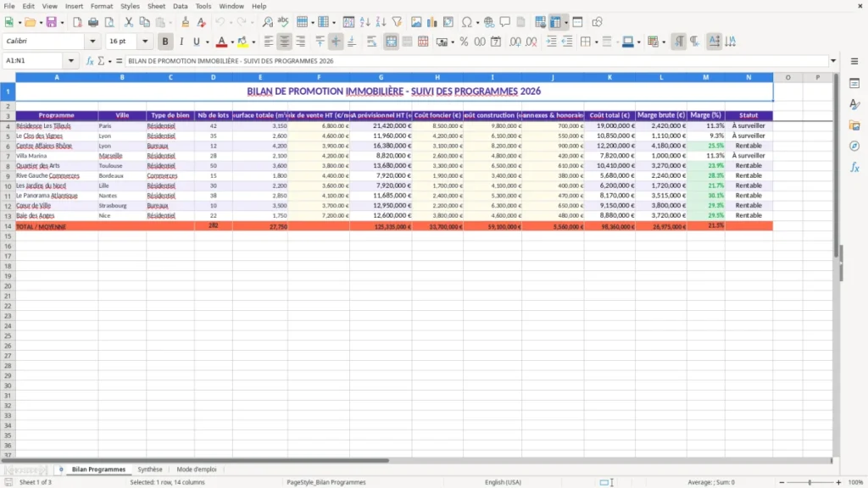Select column header K
The width and height of the screenshot is (868, 488).
click(x=609, y=77)
